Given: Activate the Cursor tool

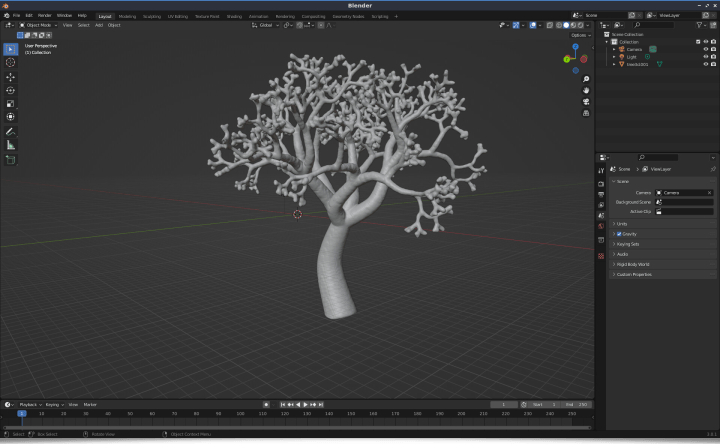Looking at the screenshot, I should click(x=11, y=62).
